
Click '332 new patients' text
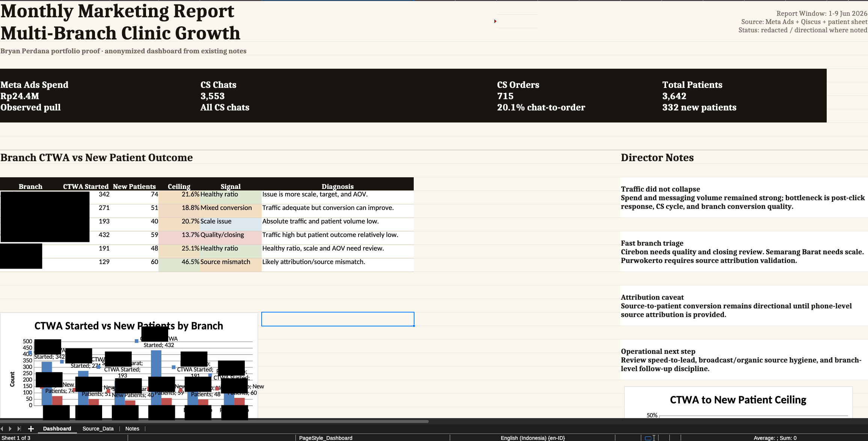point(699,107)
